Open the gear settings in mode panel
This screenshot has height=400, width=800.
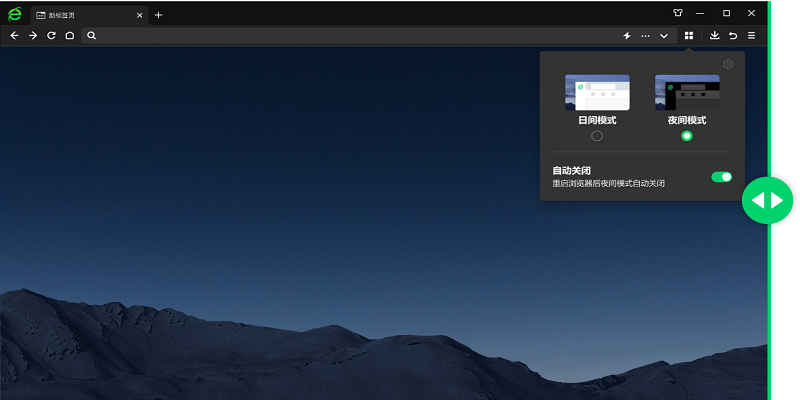pos(728,65)
